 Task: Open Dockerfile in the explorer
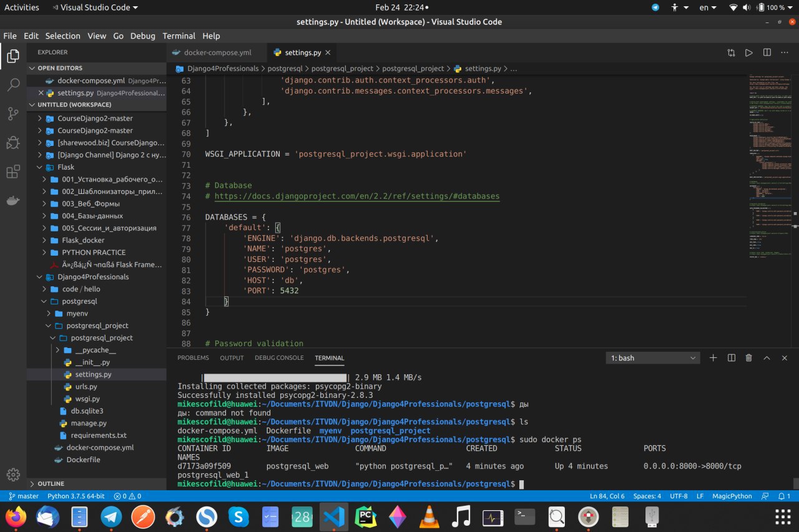click(96, 460)
